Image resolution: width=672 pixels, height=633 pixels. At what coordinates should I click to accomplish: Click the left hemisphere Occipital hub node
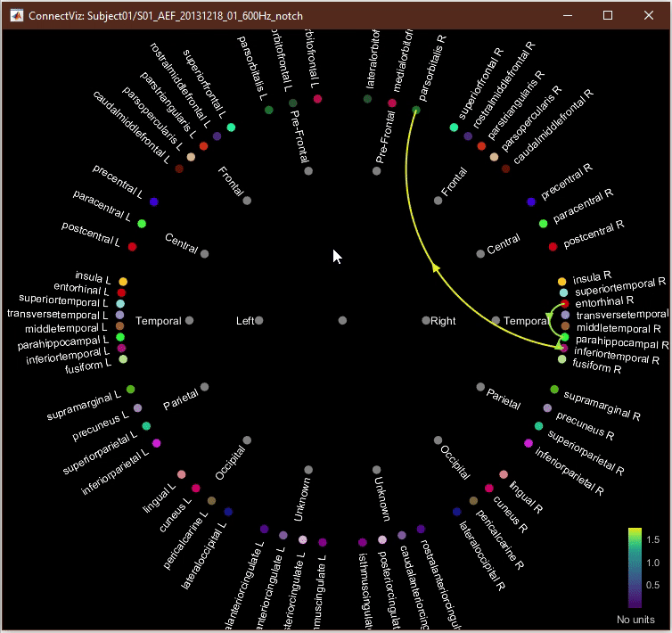click(247, 440)
